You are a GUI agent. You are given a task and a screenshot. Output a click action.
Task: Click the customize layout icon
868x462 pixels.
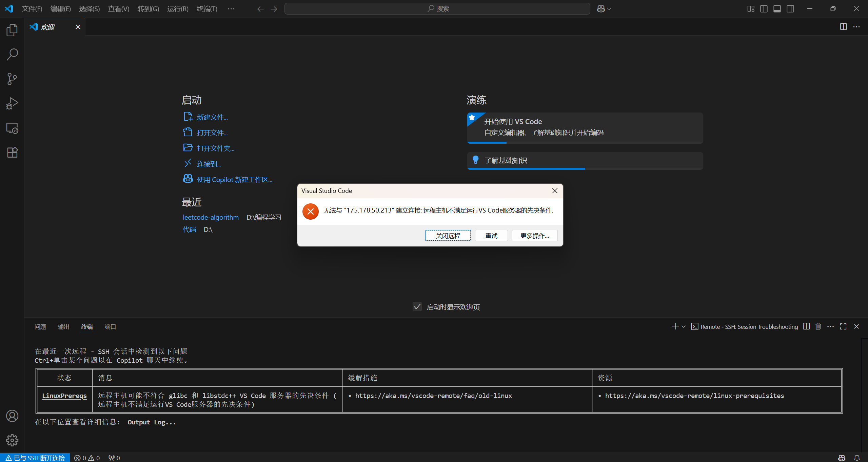(751, 9)
